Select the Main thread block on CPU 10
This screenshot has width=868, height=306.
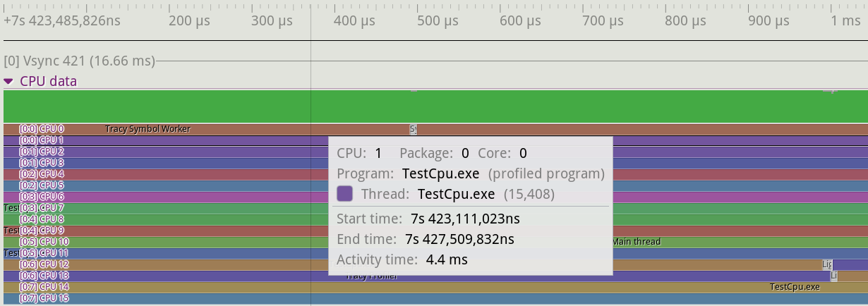point(636,242)
